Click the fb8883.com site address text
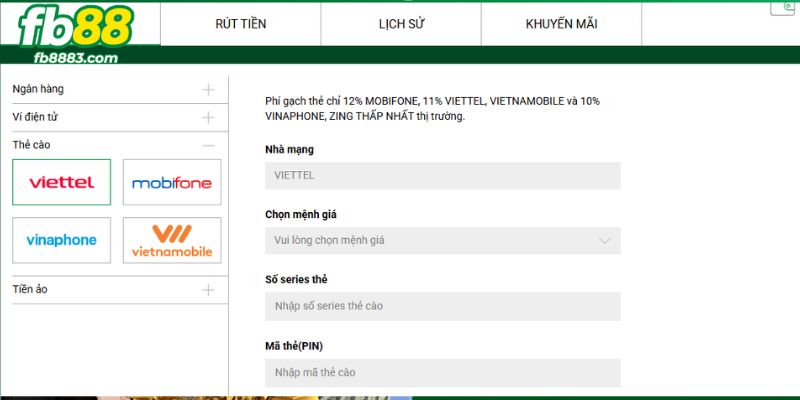 76,58
